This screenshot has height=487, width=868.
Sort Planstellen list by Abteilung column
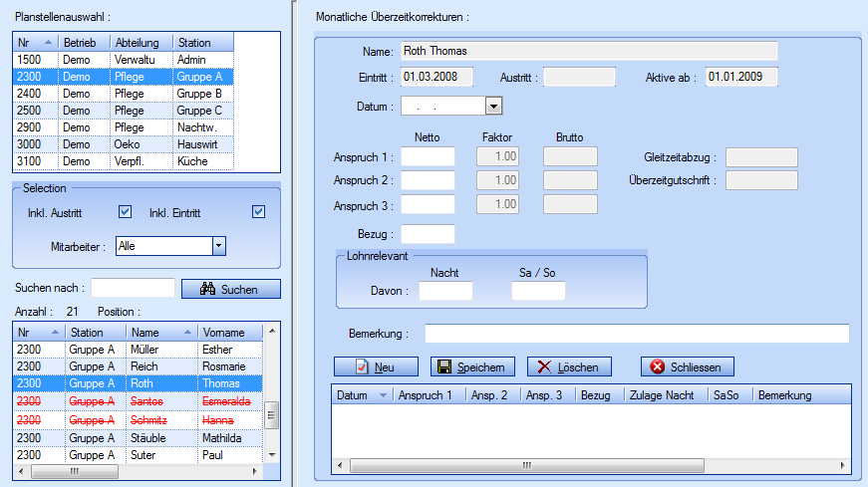tap(142, 43)
